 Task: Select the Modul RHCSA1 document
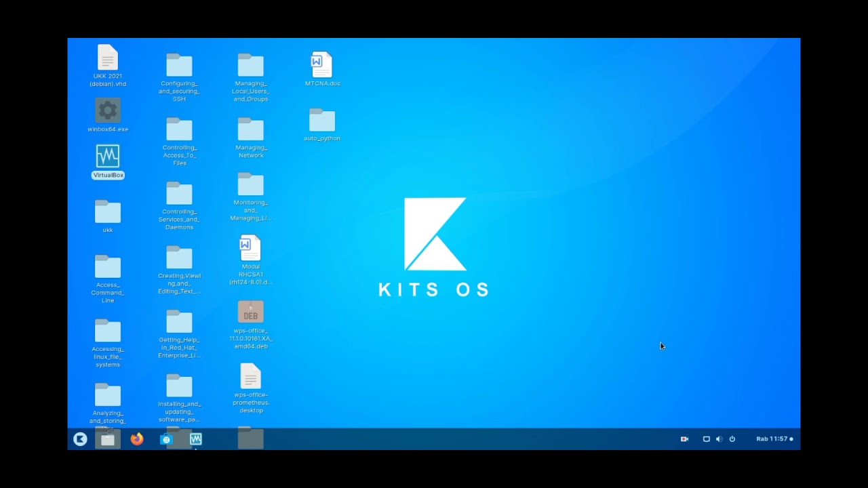[251, 260]
